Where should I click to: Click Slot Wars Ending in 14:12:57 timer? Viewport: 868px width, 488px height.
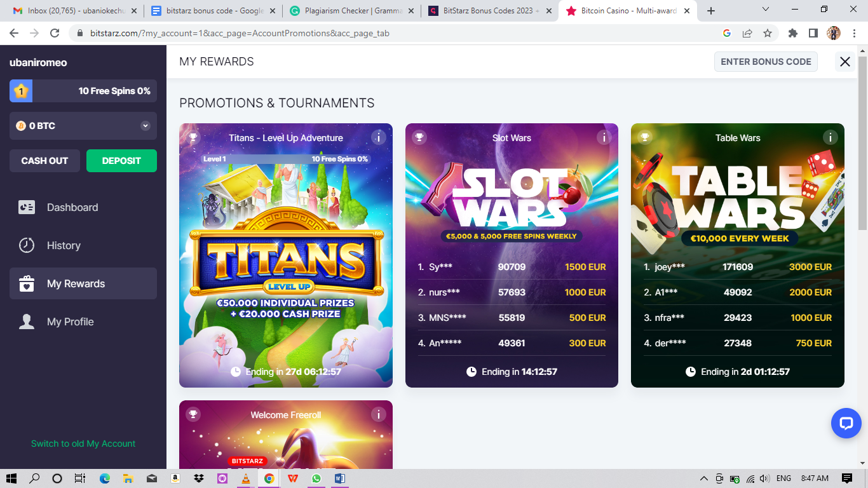pyautogui.click(x=512, y=372)
